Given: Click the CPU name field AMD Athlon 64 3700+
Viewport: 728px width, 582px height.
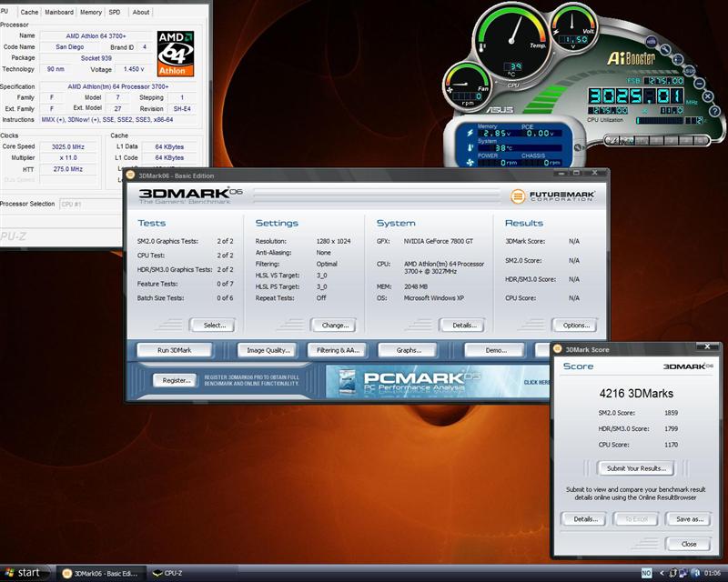Looking at the screenshot, I should click(96, 35).
